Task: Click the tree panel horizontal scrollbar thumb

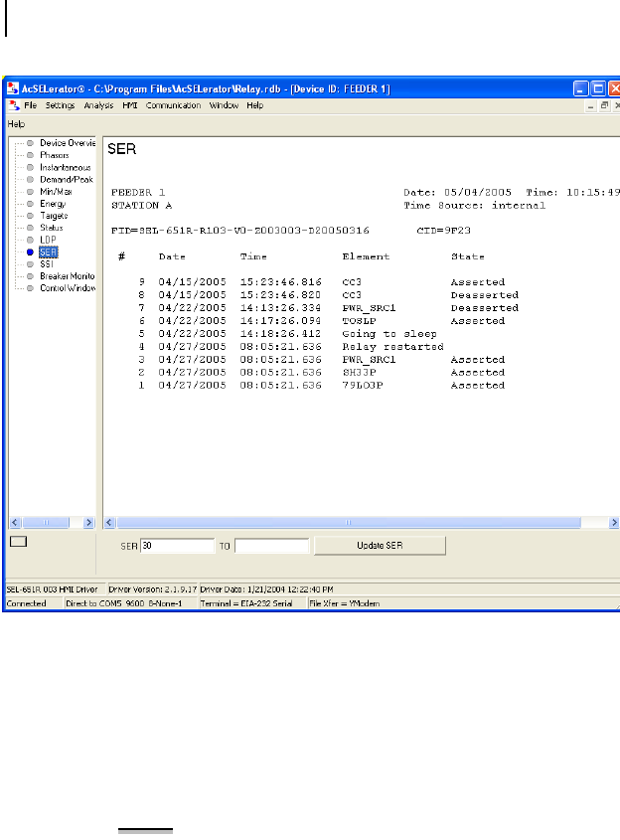Action: [x=46, y=522]
